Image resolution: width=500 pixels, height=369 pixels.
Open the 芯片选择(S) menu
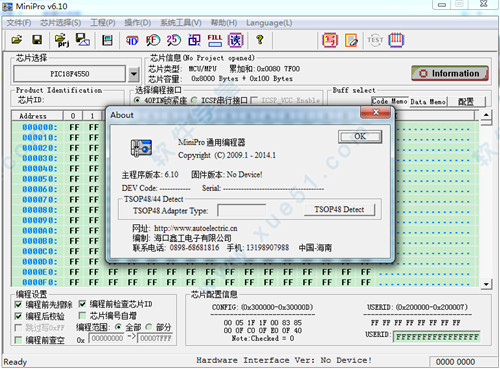coord(61,23)
